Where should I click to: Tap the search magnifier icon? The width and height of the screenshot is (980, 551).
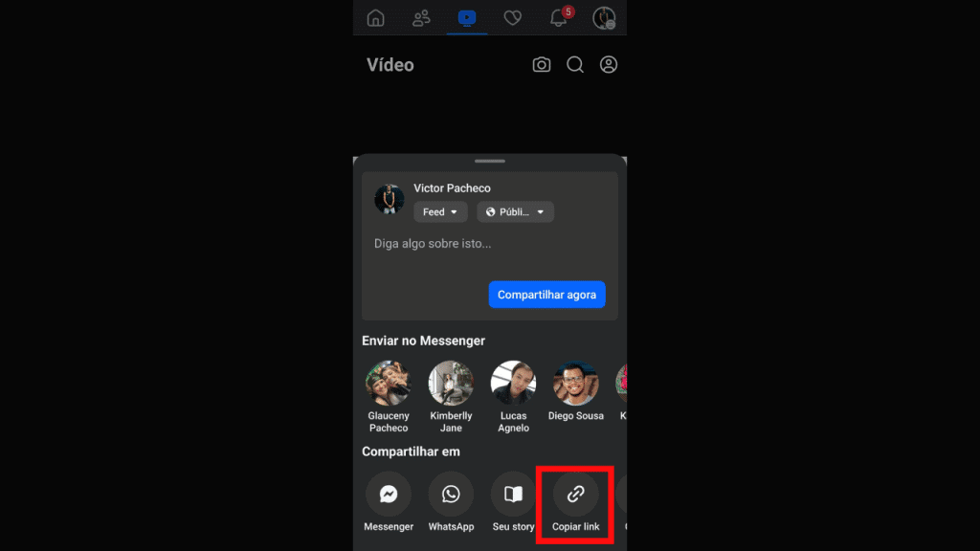click(x=575, y=65)
